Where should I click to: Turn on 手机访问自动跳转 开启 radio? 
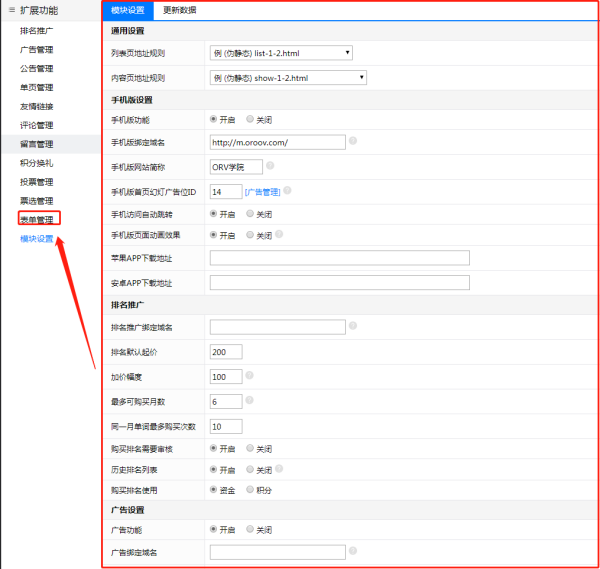point(214,214)
